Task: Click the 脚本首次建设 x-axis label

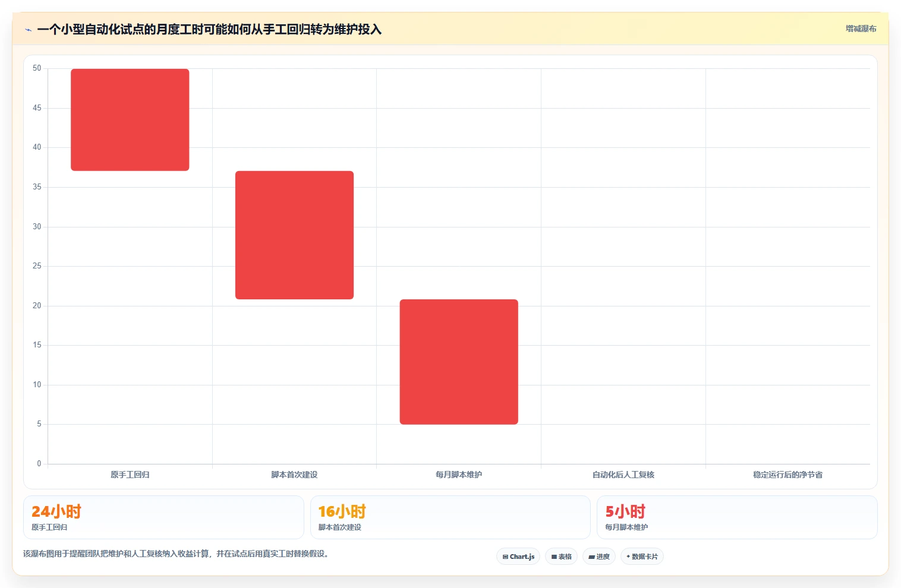Action: [294, 475]
